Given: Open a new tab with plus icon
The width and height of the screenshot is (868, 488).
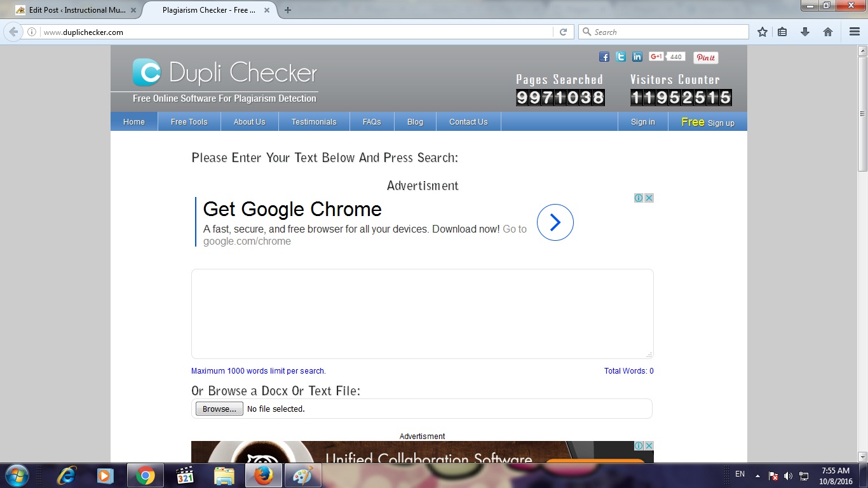Looking at the screenshot, I should click(288, 10).
